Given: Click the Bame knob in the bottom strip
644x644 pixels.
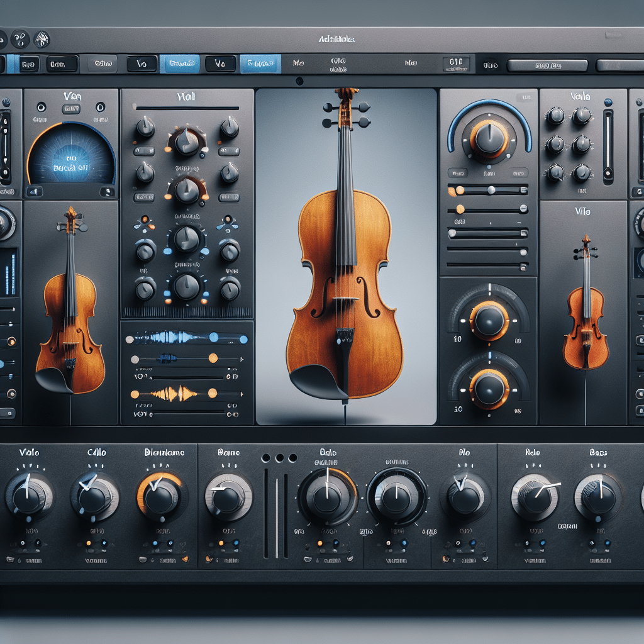Looking at the screenshot, I should pos(228,498).
